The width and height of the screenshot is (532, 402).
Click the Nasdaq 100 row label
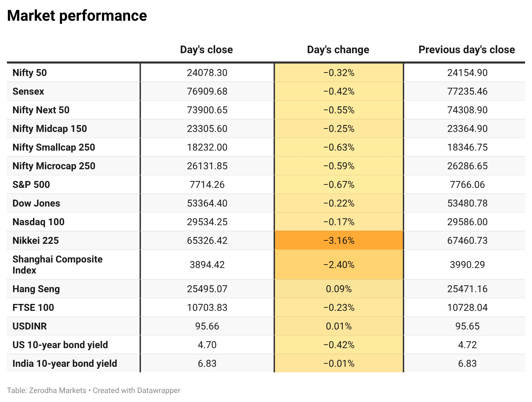click(38, 222)
